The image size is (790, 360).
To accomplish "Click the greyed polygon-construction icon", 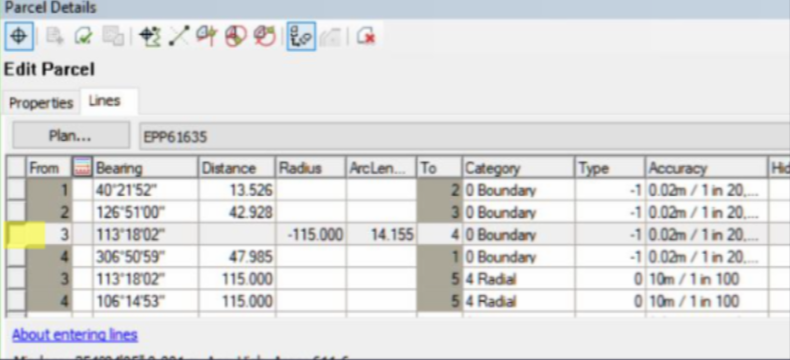I will pos(331,37).
